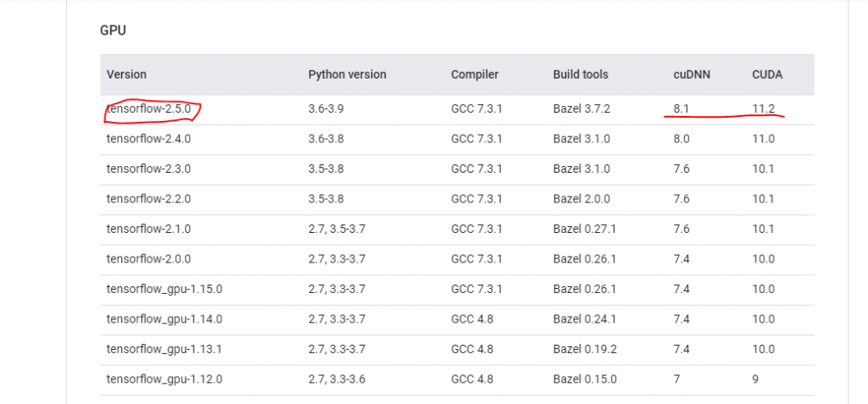Click CUDA 10.1 in tensorflow-2.3.0 row

[x=764, y=169]
